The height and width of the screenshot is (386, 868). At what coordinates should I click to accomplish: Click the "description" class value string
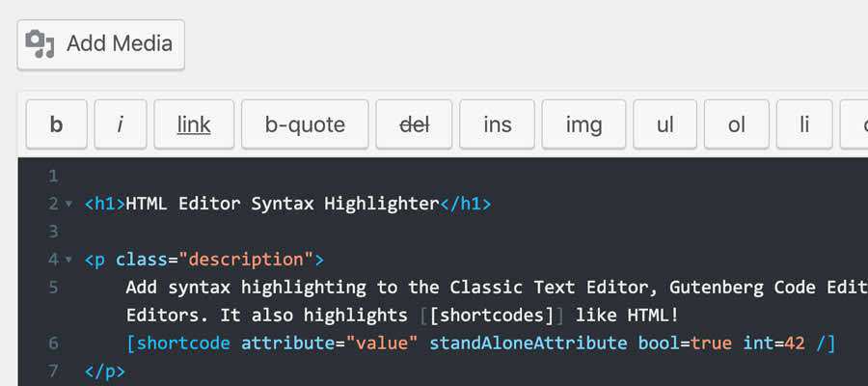(x=246, y=260)
